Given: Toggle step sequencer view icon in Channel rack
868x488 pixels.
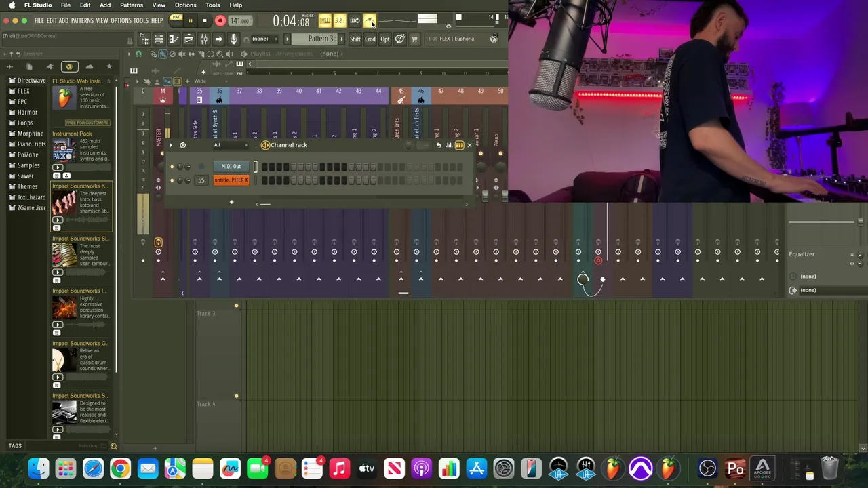Looking at the screenshot, I should coord(459,145).
